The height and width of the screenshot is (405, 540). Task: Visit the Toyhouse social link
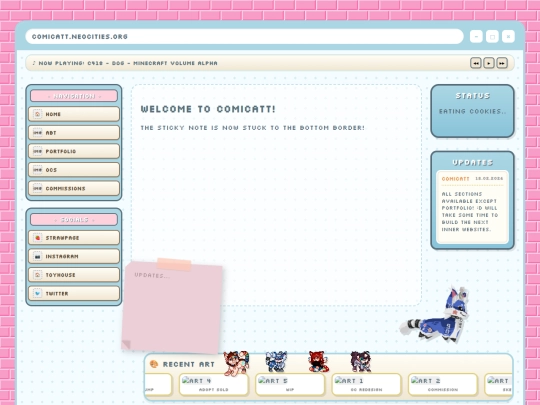(74, 275)
